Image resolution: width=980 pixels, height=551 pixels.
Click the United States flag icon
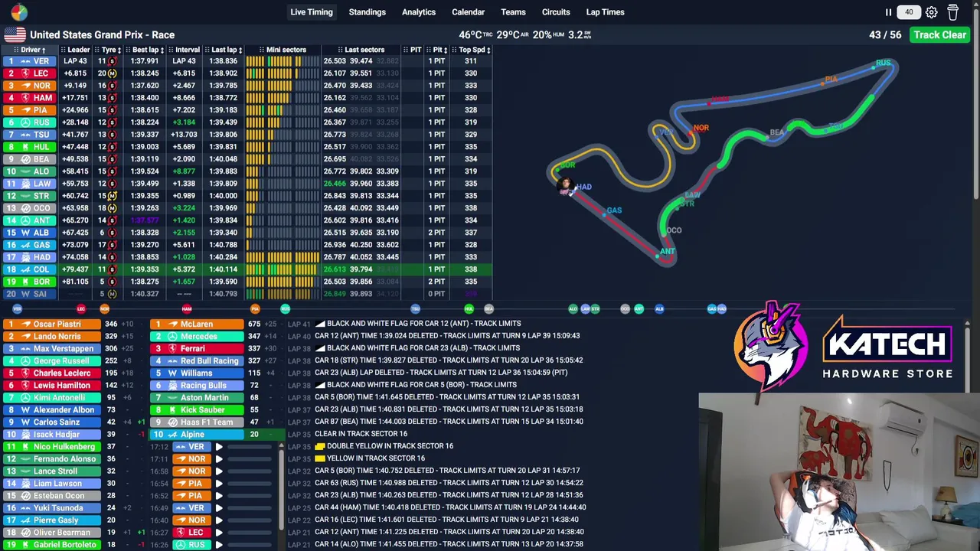tap(15, 34)
